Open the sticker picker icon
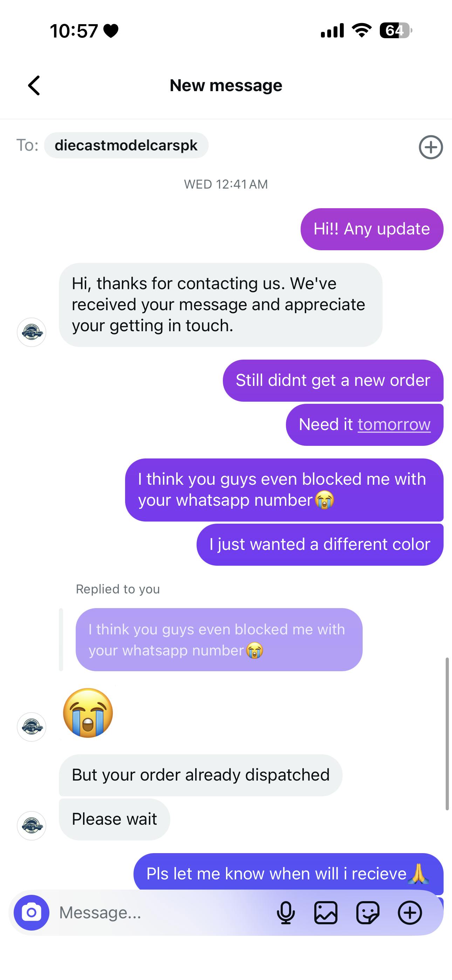Screen dimensions: 452x980 368,912
